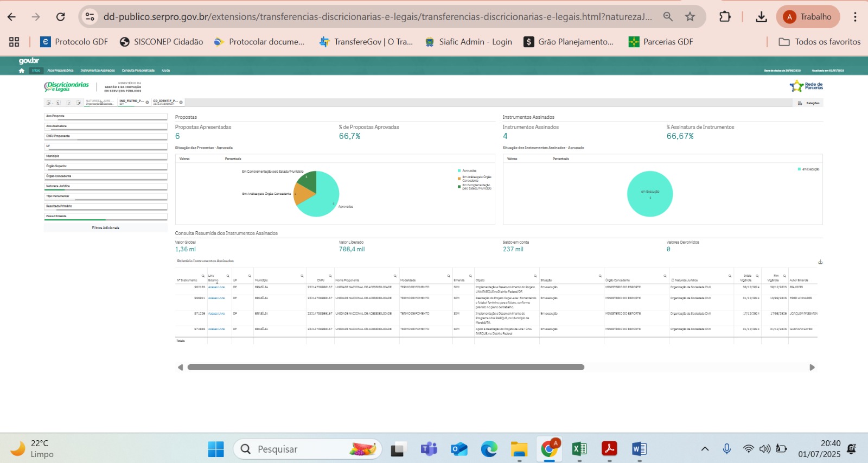Open Instrumentos Assinados menu item
Image resolution: width=868 pixels, height=463 pixels.
point(98,71)
